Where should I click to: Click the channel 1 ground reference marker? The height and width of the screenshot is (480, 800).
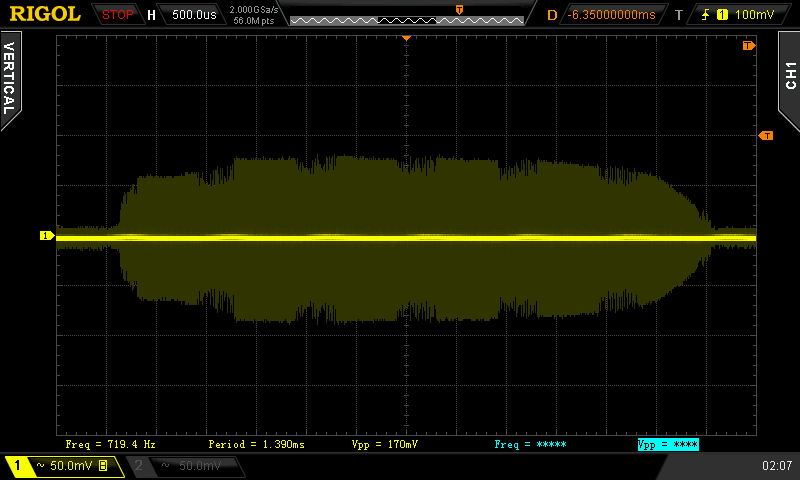(46, 236)
